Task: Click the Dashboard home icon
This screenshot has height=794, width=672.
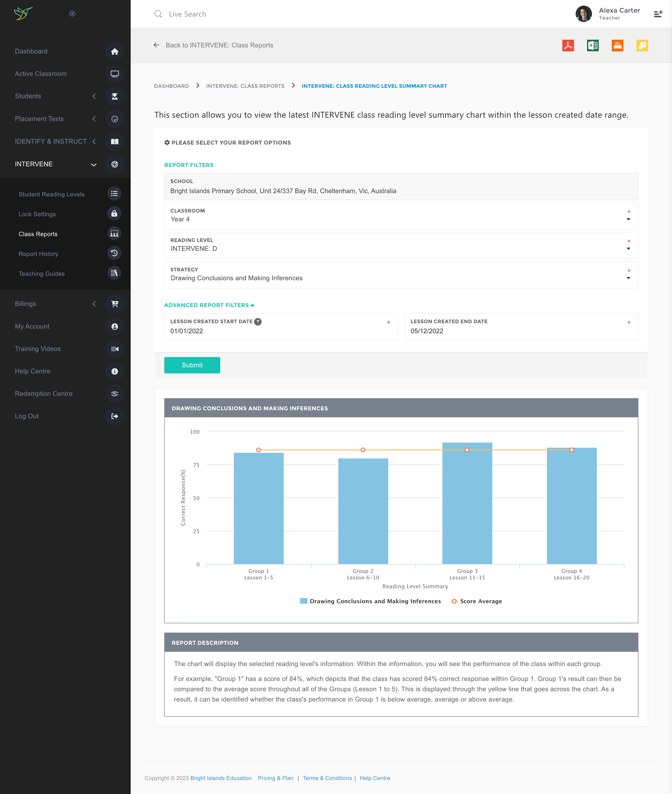Action: point(114,51)
